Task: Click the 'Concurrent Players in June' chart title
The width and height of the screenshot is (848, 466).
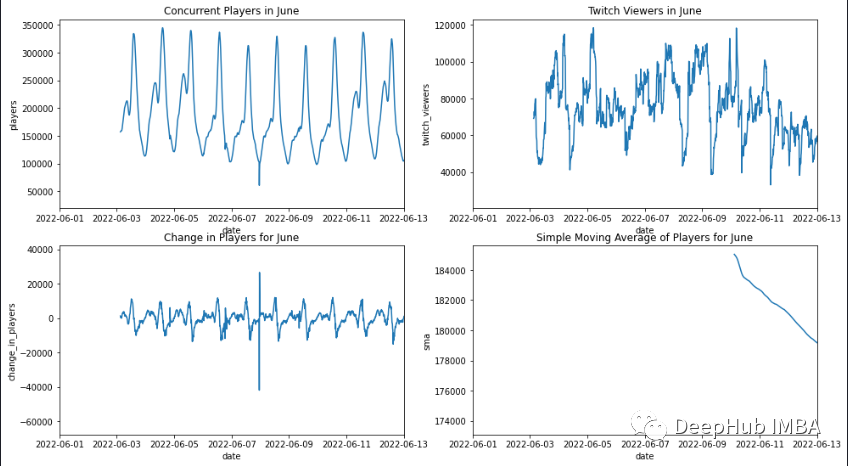Action: [x=231, y=11]
